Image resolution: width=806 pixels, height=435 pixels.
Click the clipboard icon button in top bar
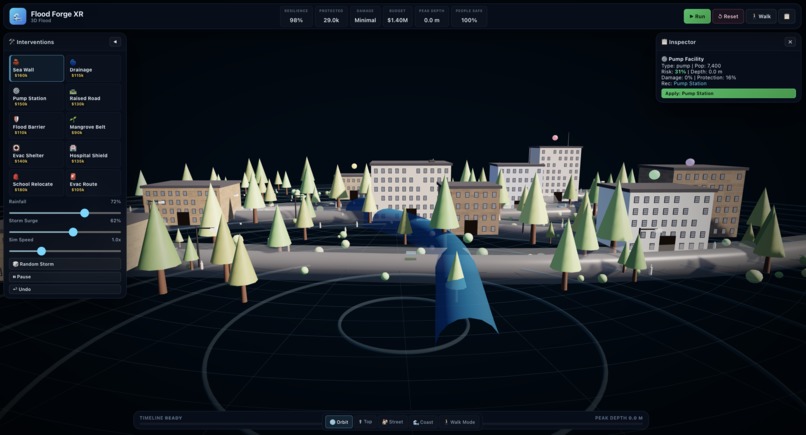(x=786, y=16)
